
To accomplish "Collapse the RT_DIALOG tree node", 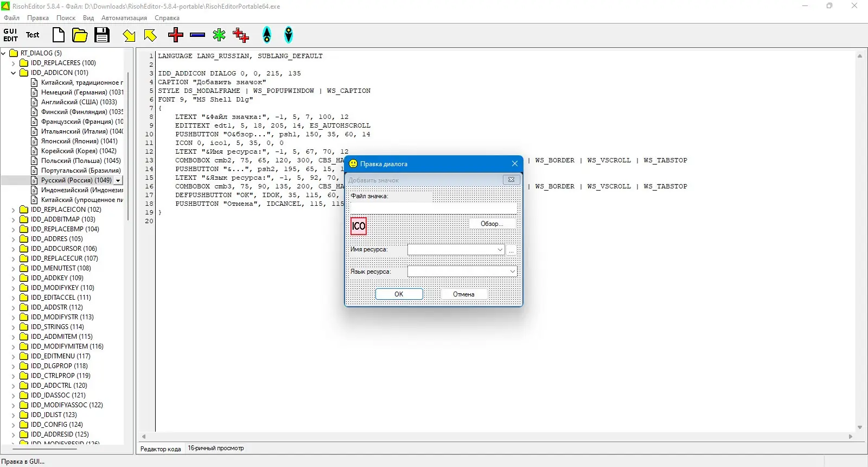I will 4,53.
